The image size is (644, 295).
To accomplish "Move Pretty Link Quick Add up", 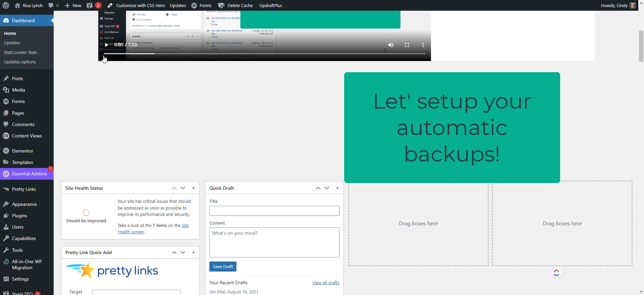I will pos(174,252).
